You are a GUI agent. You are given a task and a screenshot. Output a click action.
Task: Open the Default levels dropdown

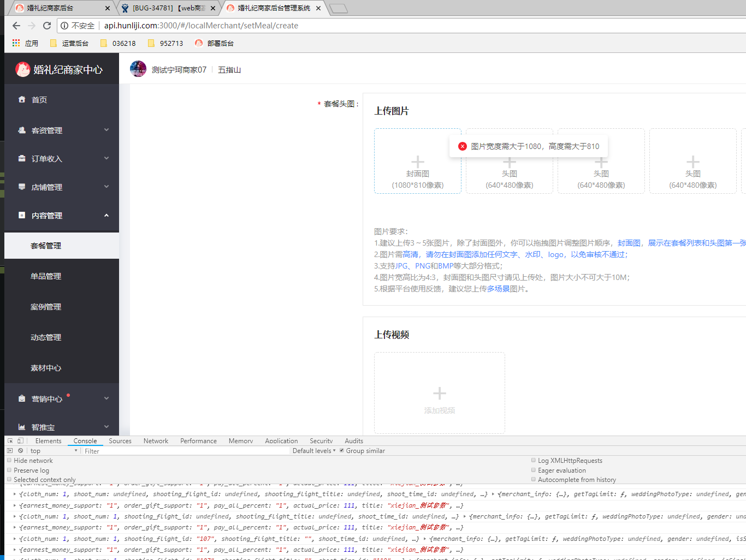tap(314, 451)
